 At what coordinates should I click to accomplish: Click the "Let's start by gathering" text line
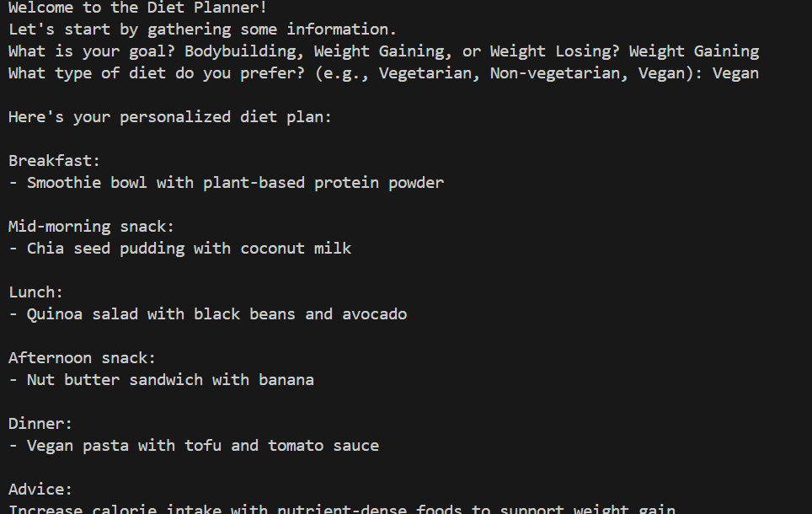pos(202,29)
